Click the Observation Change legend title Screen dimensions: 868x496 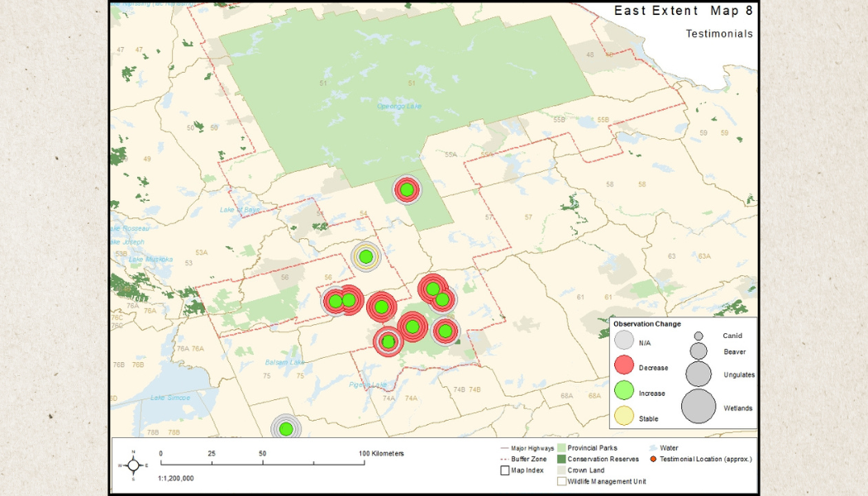pyautogui.click(x=646, y=323)
